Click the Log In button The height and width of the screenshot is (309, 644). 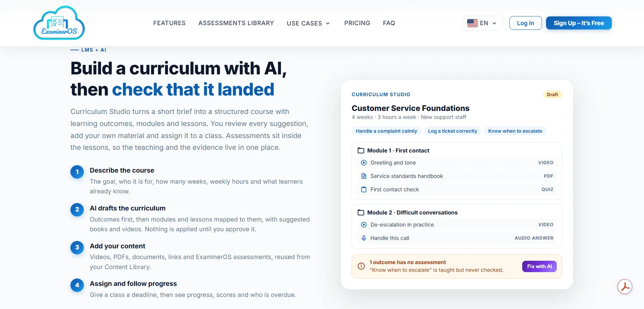pos(526,23)
